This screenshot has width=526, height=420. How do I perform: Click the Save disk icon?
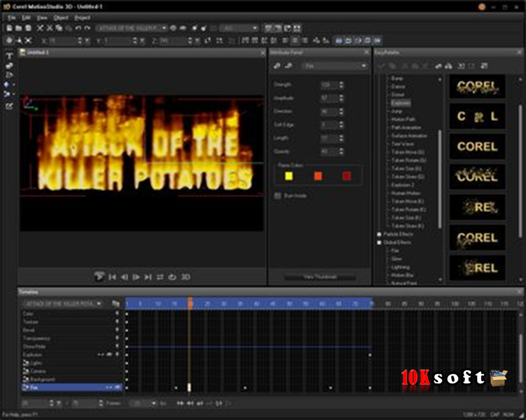point(28,28)
